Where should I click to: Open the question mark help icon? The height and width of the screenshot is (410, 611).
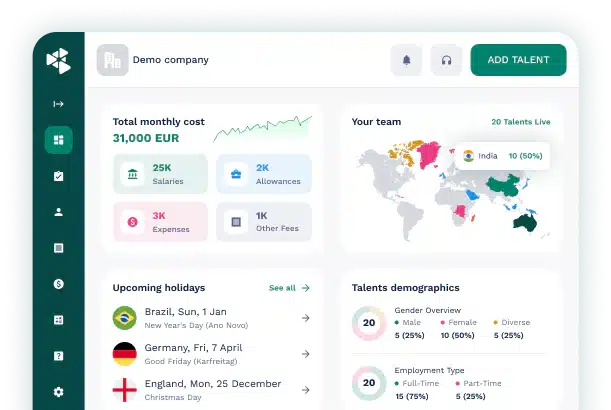point(58,356)
